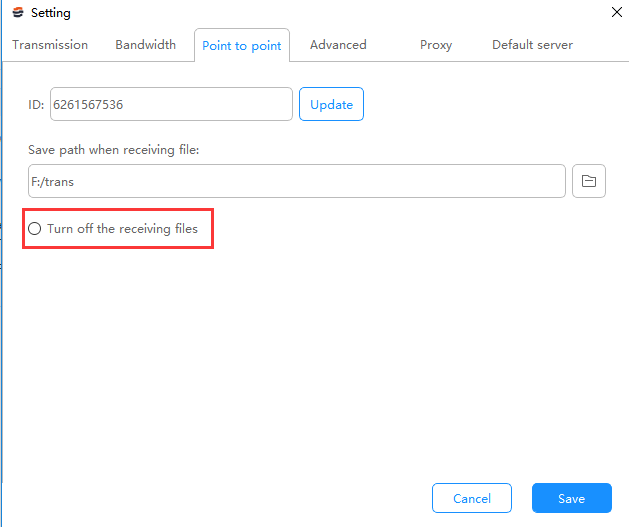
Task: Go to the Advanced tab
Action: point(338,45)
